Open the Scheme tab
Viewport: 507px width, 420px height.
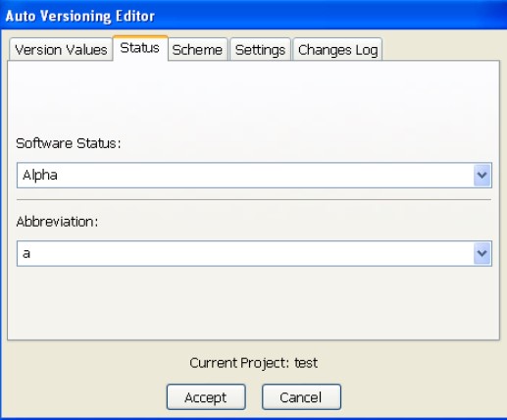click(197, 50)
